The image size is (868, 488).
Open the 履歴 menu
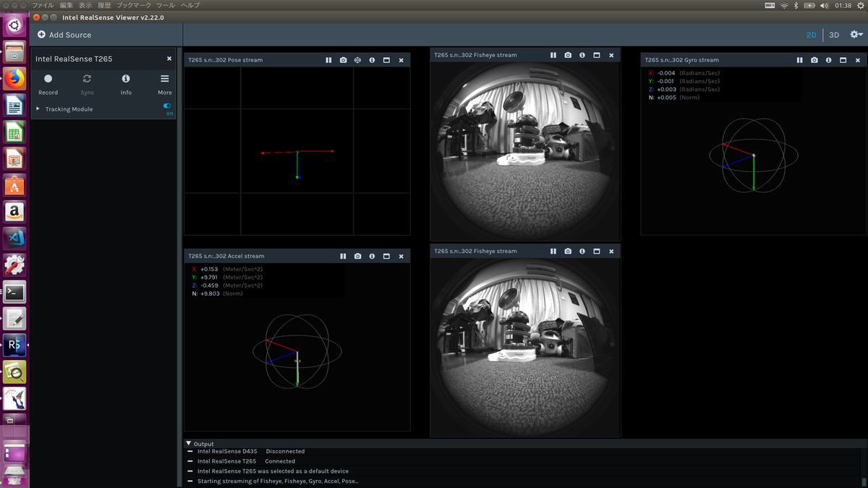click(x=104, y=5)
